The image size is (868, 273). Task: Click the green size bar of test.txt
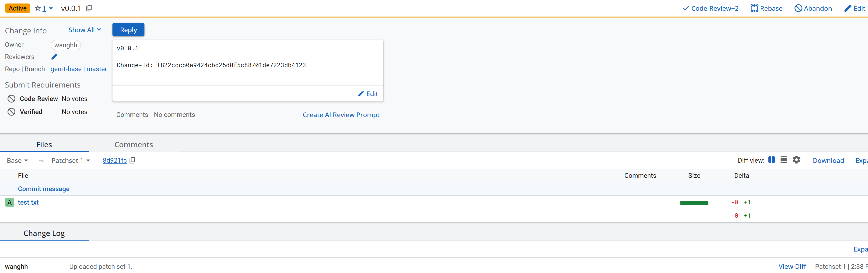(x=694, y=203)
